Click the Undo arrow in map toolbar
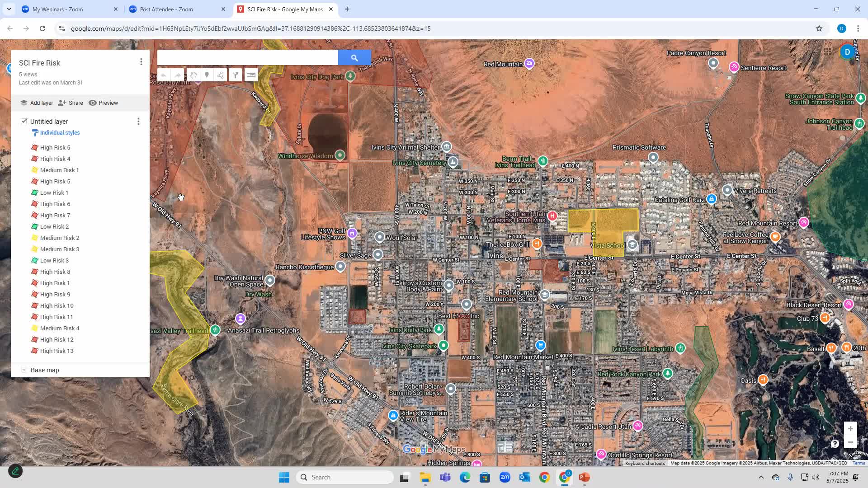The height and width of the screenshot is (488, 868). 164,75
